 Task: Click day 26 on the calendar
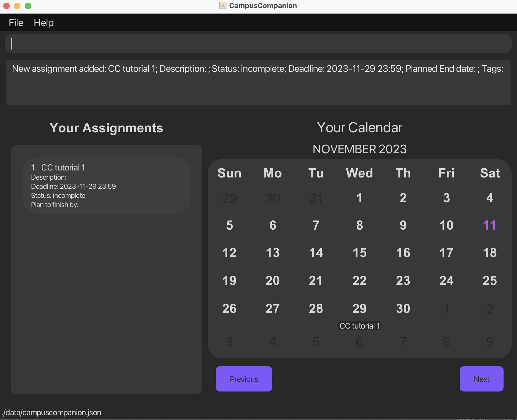[x=229, y=308]
